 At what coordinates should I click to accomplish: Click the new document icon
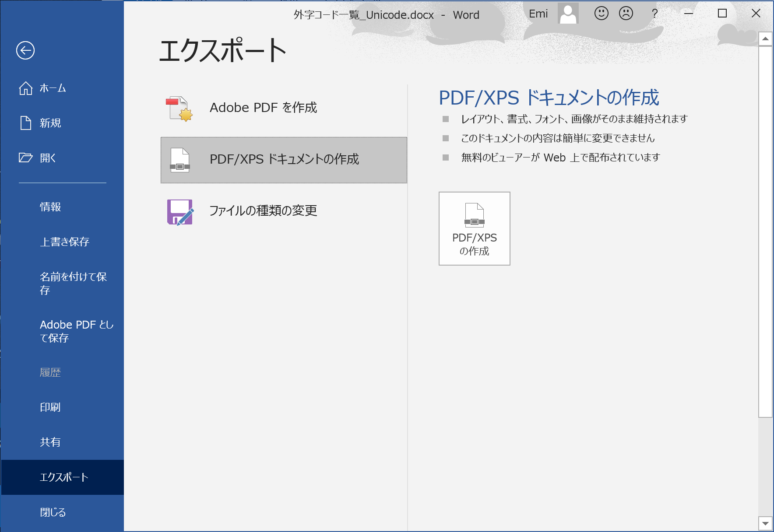click(x=26, y=123)
